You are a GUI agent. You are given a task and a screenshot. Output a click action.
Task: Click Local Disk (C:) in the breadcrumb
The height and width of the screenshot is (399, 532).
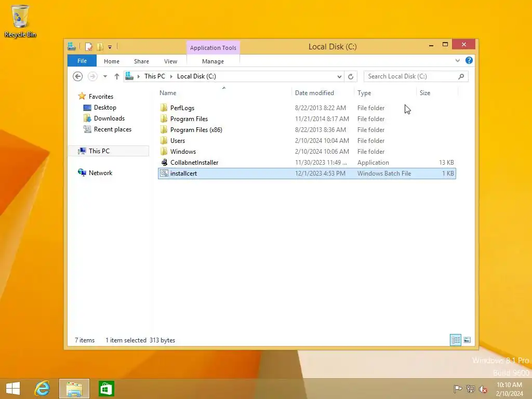[196, 76]
